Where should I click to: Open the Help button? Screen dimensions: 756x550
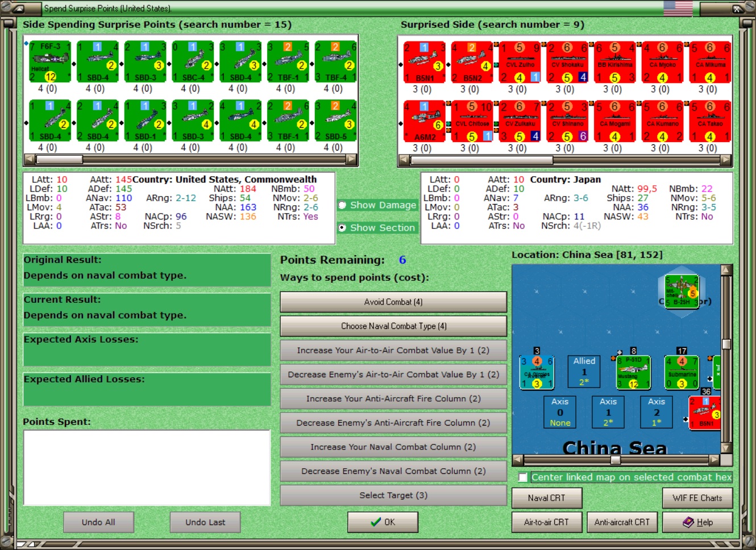click(697, 522)
